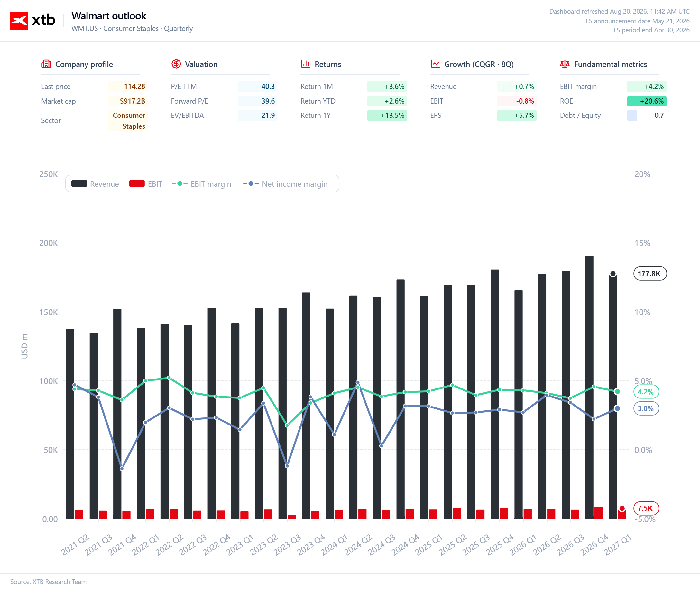Click the 3.0% net income margin label
The image size is (700, 589).
click(646, 409)
